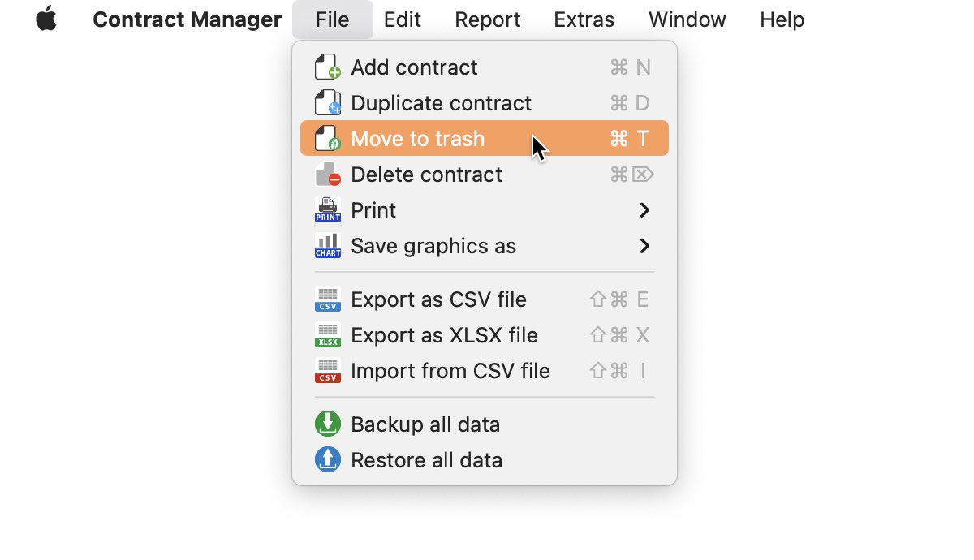Viewport: 974px width, 560px height.
Task: Open the Apple menu
Action: click(x=47, y=19)
